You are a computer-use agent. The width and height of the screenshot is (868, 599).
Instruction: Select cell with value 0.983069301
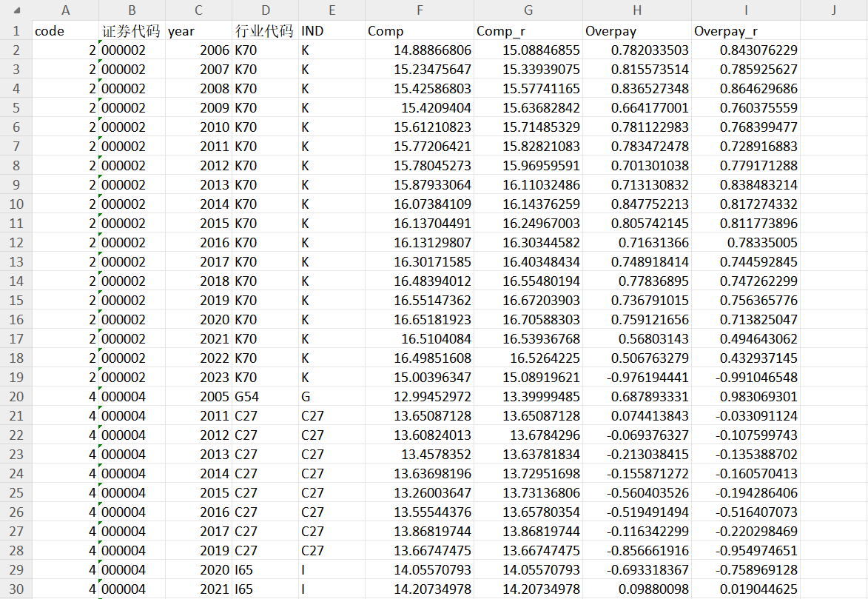(x=746, y=397)
